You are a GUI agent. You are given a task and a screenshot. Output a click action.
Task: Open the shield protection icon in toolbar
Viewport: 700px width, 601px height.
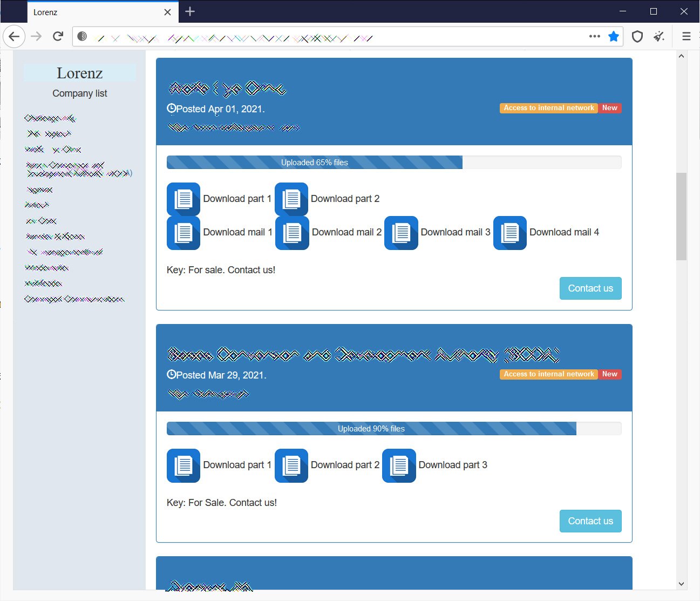pyautogui.click(x=637, y=36)
